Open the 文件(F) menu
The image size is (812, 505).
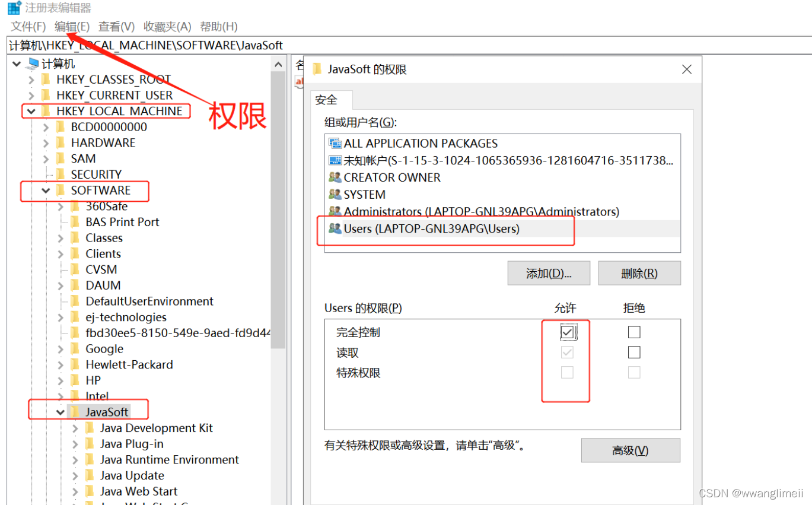click(28, 27)
